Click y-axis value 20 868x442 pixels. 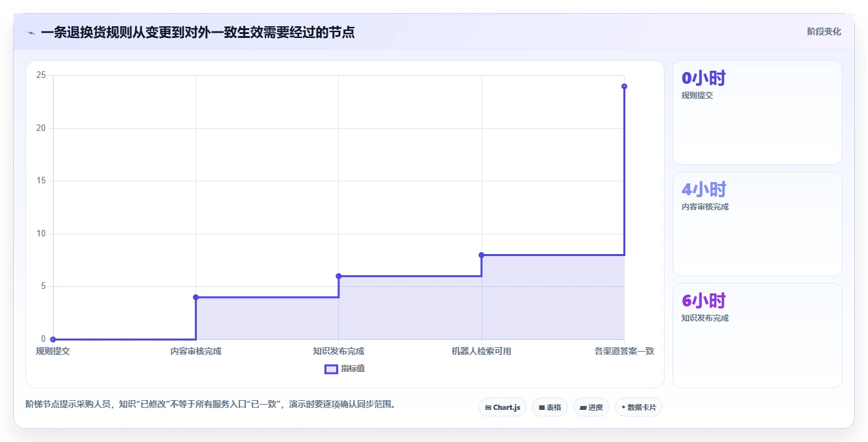click(41, 128)
